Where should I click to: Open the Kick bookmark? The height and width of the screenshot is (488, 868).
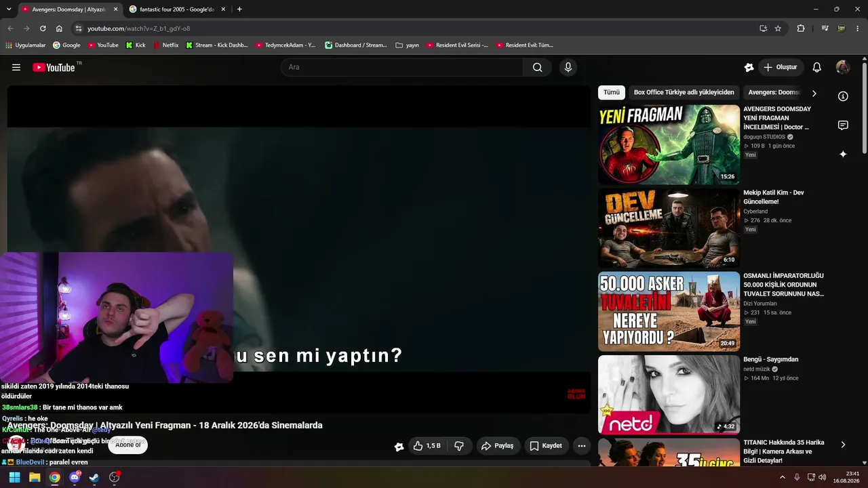coord(136,45)
